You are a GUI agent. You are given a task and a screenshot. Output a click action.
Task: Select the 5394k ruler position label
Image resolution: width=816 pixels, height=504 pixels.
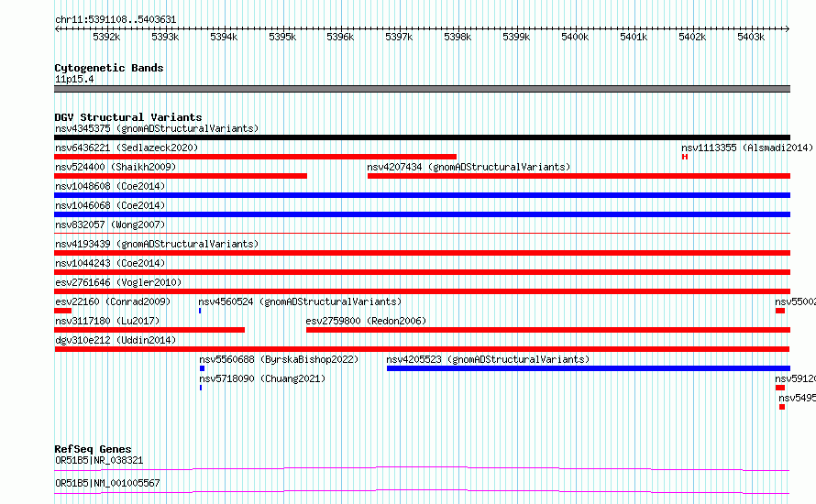pos(224,37)
